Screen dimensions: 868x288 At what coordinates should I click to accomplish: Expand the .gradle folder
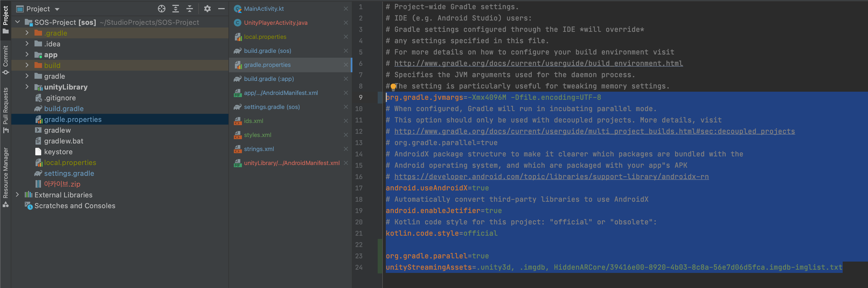point(27,33)
